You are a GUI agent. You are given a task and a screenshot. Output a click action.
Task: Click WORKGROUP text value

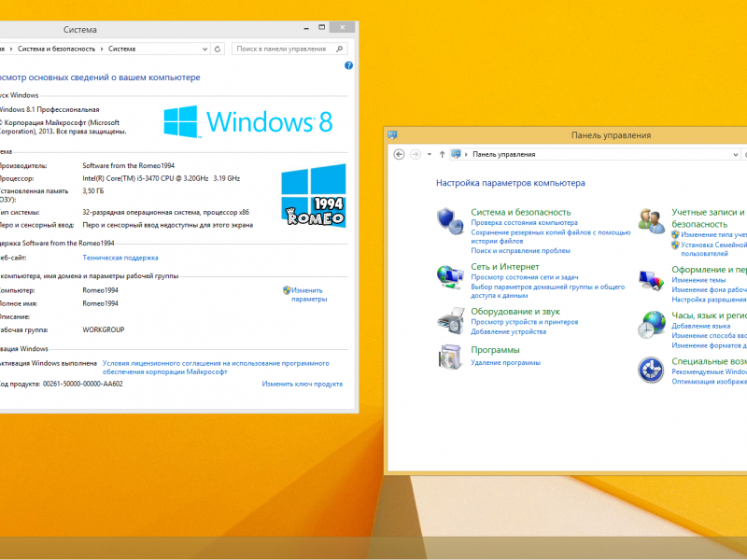104,329
